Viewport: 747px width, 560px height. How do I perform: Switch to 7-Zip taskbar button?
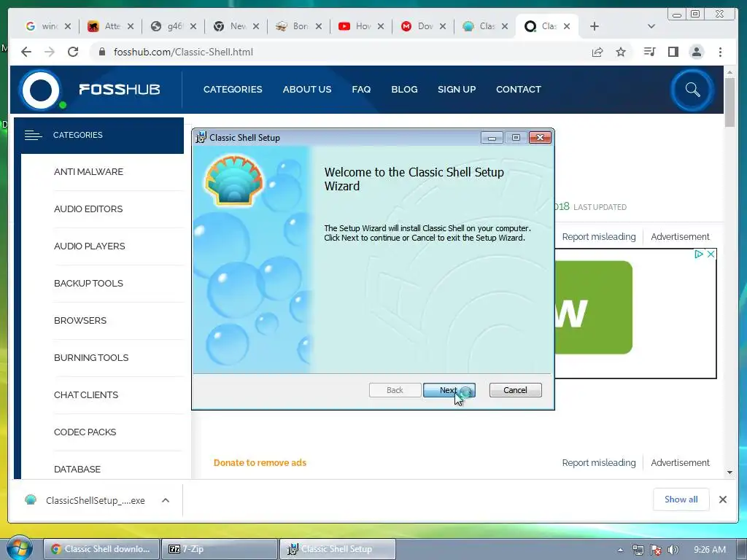pyautogui.click(x=220, y=549)
